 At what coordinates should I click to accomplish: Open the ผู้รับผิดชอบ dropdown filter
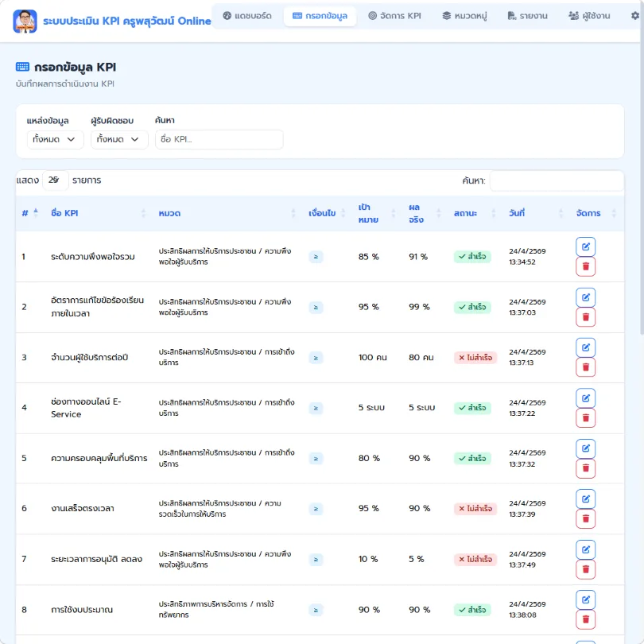(119, 140)
